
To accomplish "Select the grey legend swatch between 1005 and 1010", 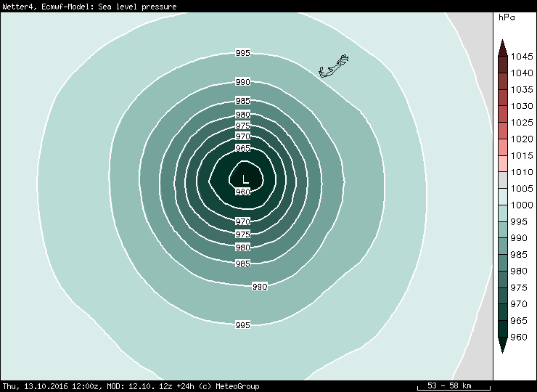I will pos(502,180).
